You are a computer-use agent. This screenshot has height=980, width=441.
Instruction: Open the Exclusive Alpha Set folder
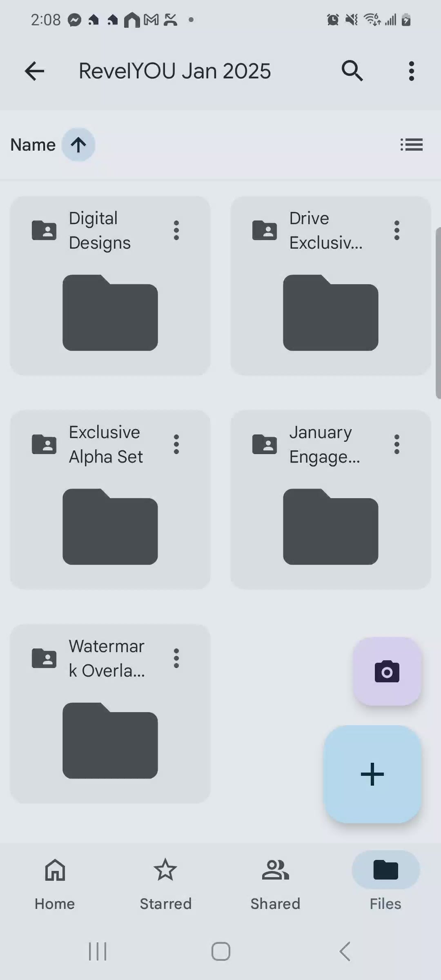tap(110, 526)
